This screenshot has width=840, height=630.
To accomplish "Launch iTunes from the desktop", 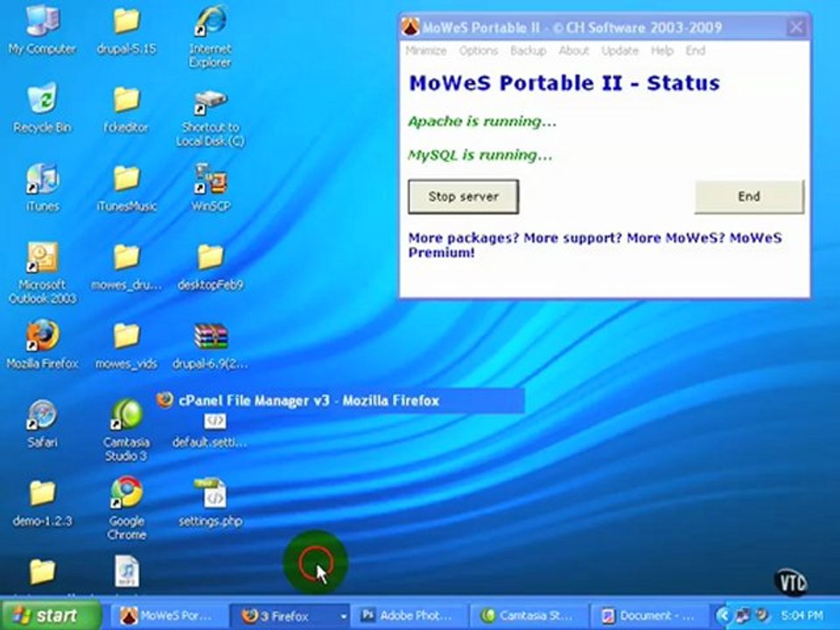I will click(42, 186).
